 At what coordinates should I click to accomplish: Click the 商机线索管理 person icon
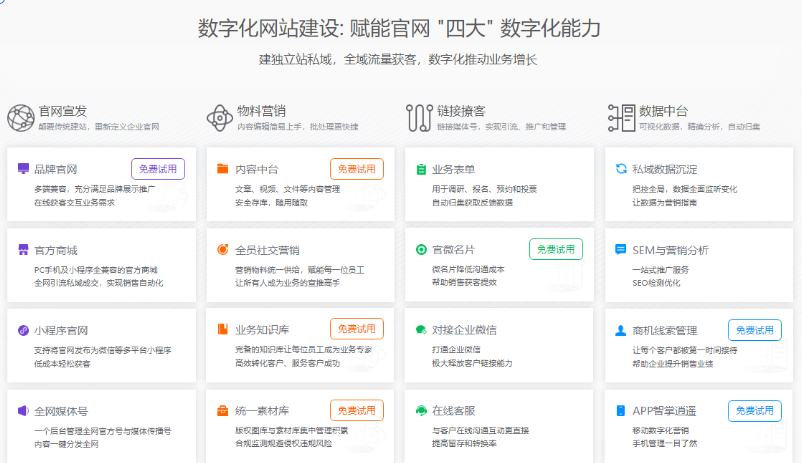tap(622, 330)
